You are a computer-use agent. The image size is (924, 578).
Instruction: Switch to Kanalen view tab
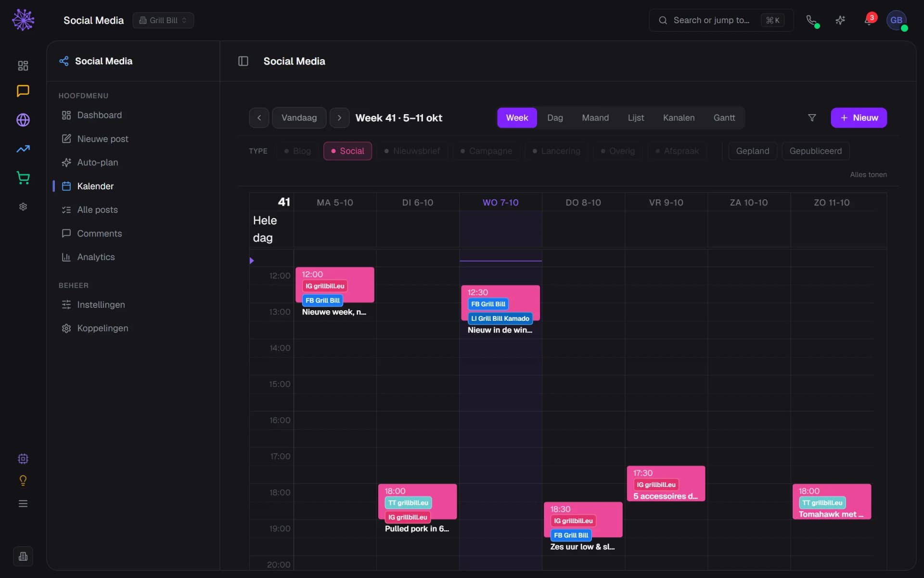pos(679,118)
